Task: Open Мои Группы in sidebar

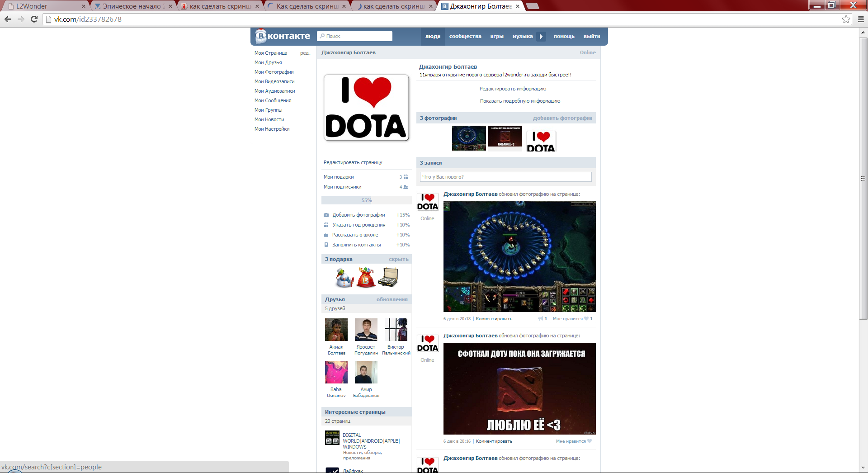Action: [268, 110]
